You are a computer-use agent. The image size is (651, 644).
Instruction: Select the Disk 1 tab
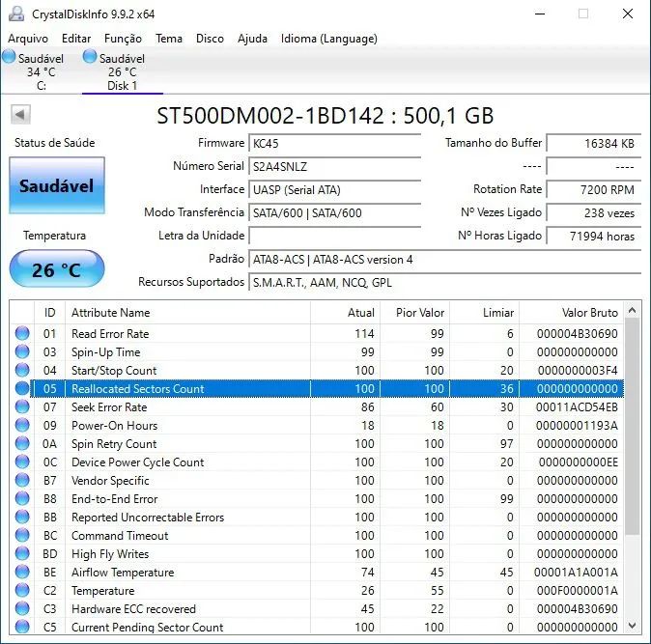pos(122,71)
